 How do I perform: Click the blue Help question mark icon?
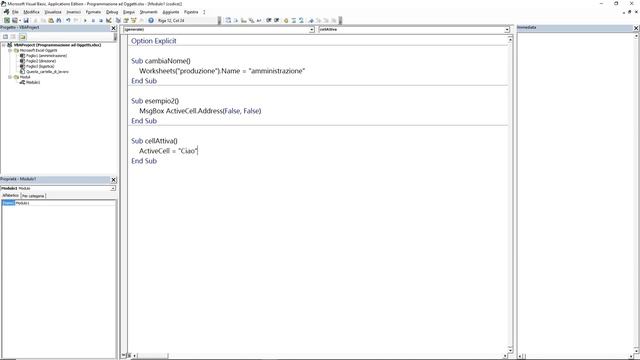tap(151, 20)
